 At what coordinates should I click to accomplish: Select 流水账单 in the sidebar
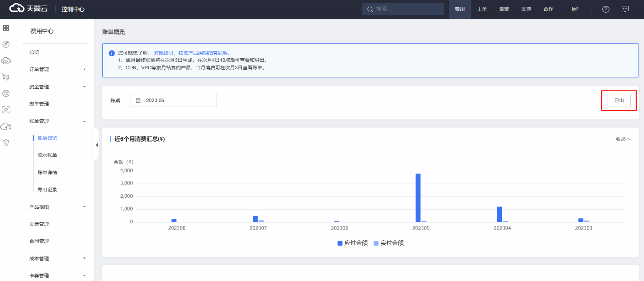coord(47,155)
